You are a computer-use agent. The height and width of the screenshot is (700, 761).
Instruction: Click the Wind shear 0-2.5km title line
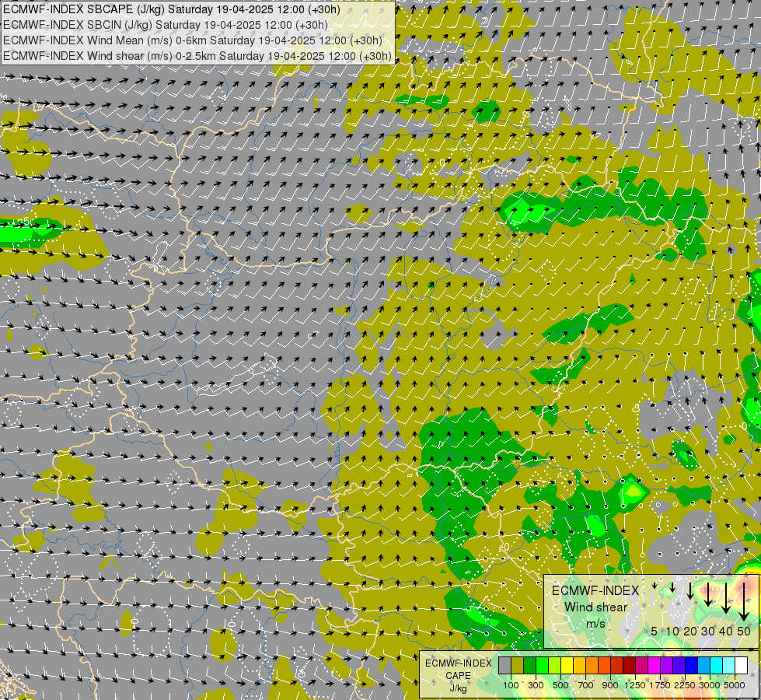tap(197, 56)
